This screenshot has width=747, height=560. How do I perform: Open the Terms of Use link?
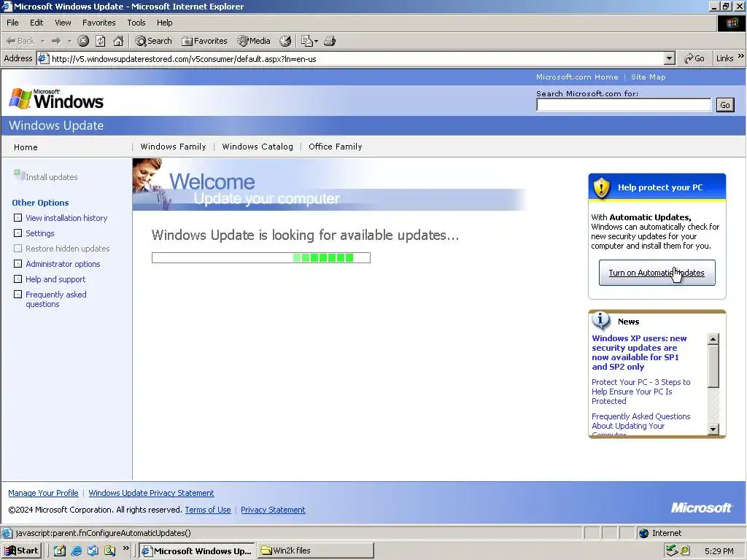(208, 510)
